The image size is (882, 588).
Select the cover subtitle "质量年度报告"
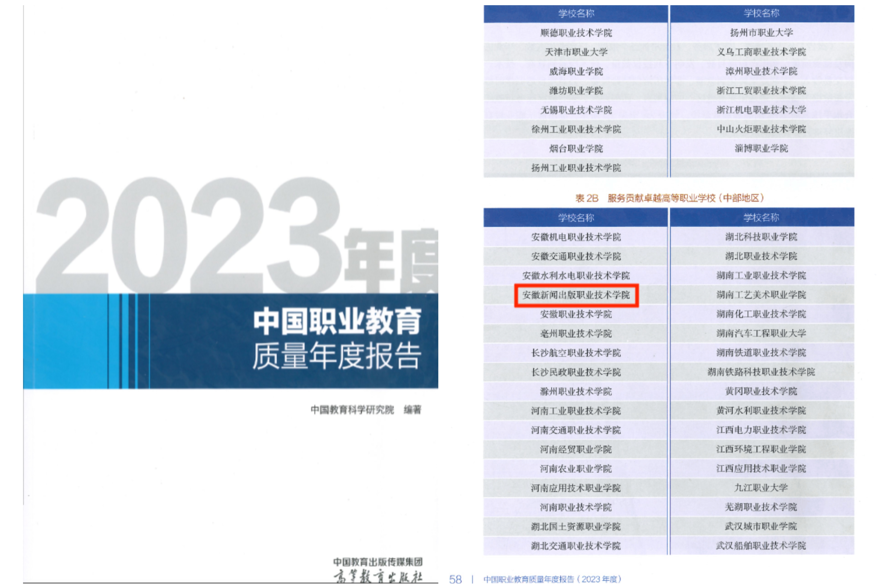point(337,356)
